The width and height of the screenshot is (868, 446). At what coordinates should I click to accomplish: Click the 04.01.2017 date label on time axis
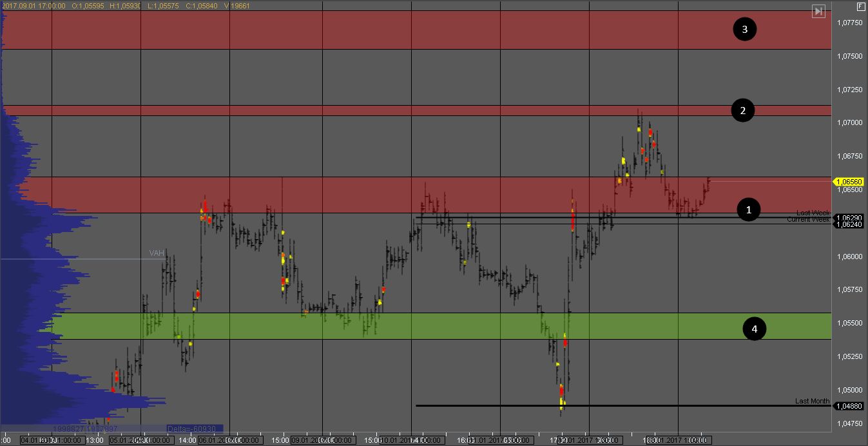(x=39, y=441)
